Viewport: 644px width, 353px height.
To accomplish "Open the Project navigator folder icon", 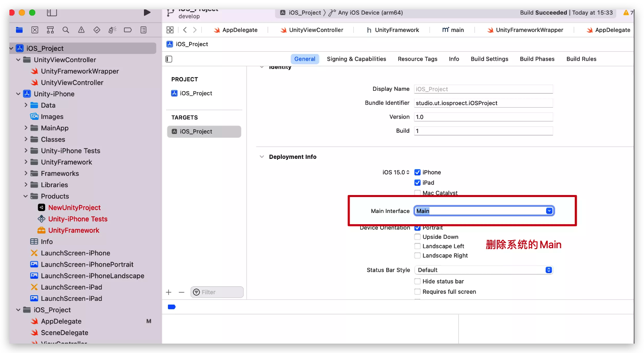I will point(19,30).
